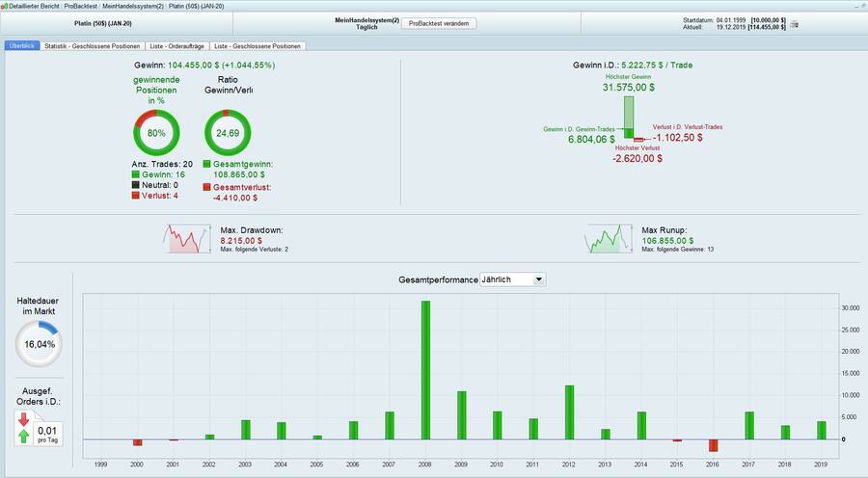
Task: Click the winning positions 80% donut chart
Action: pyautogui.click(x=155, y=132)
